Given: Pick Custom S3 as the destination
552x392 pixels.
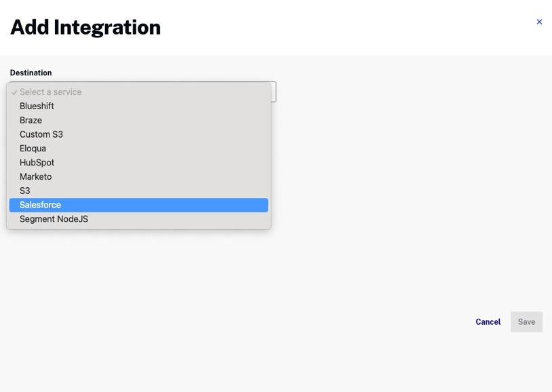Looking at the screenshot, I should tap(41, 134).
